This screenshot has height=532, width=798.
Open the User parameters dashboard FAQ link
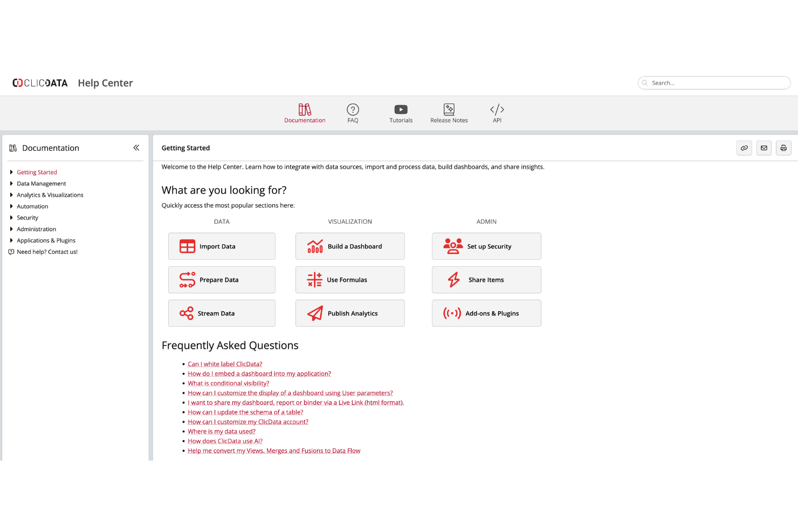[x=290, y=393]
